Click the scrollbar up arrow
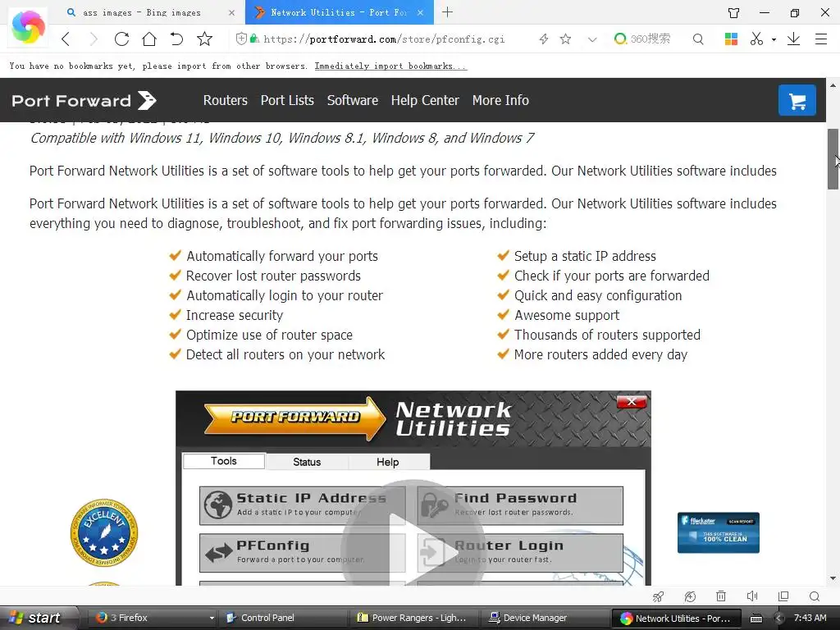Screen dimensions: 840x630 [x=833, y=85]
